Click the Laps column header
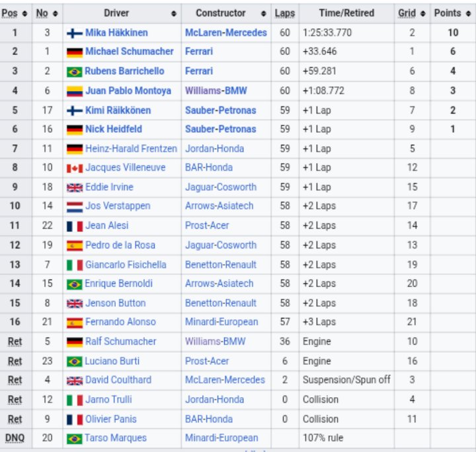The image size is (476, 452). [x=285, y=13]
